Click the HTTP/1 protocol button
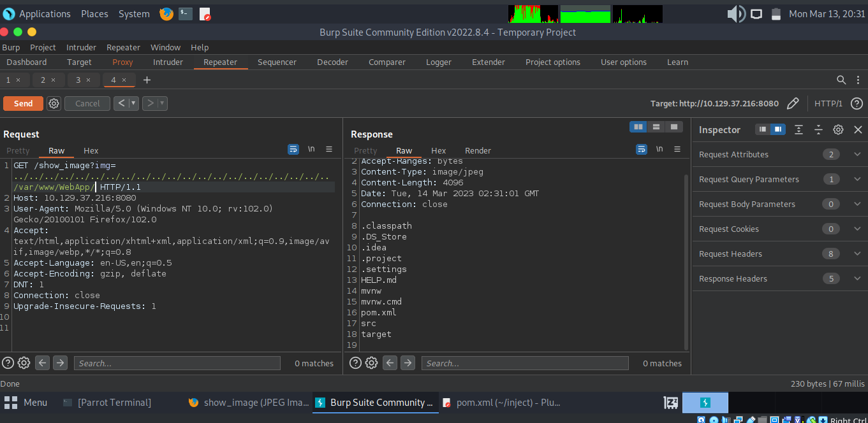This screenshot has height=423, width=868. point(828,103)
